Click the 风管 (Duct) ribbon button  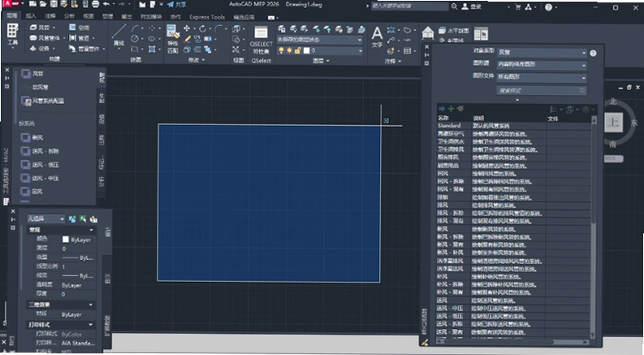click(x=41, y=28)
